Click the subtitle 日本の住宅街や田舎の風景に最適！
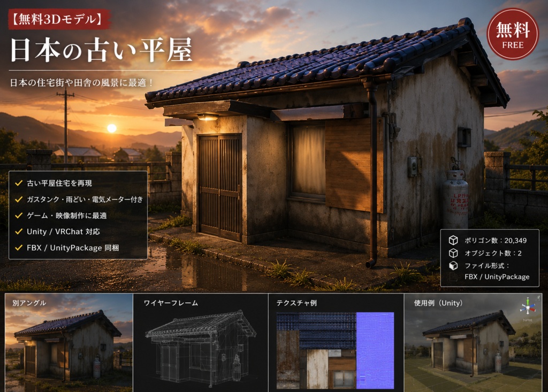 click(x=82, y=83)
